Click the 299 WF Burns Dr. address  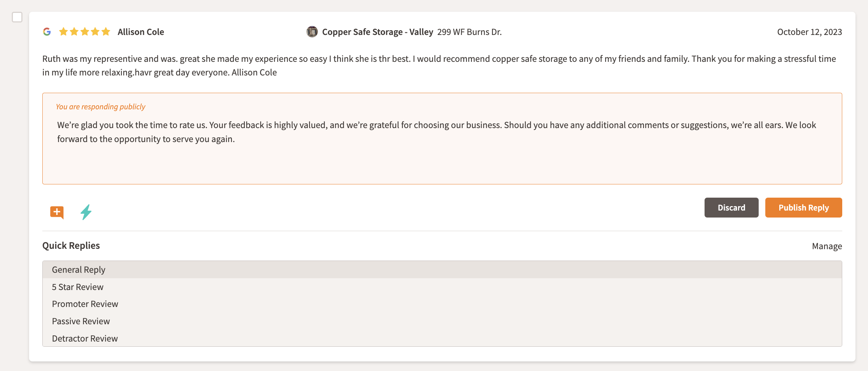[x=469, y=32]
